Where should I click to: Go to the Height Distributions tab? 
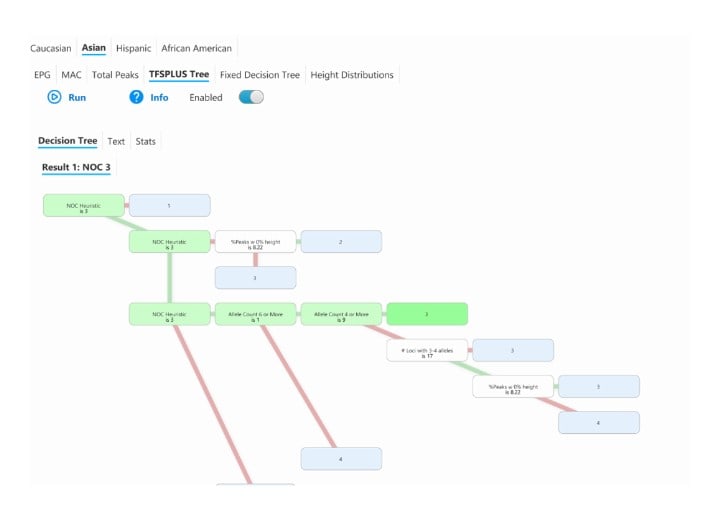point(352,75)
